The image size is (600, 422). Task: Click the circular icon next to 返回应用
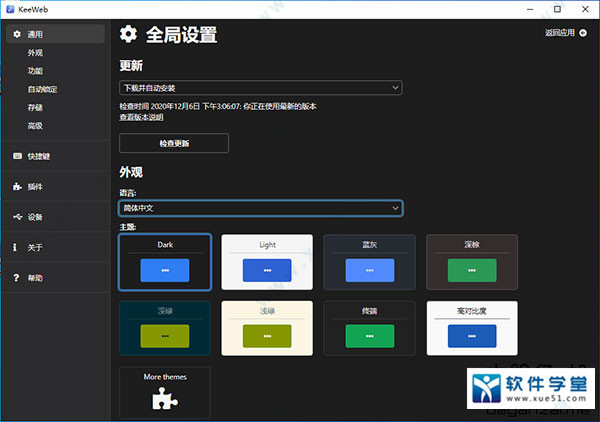pos(583,33)
